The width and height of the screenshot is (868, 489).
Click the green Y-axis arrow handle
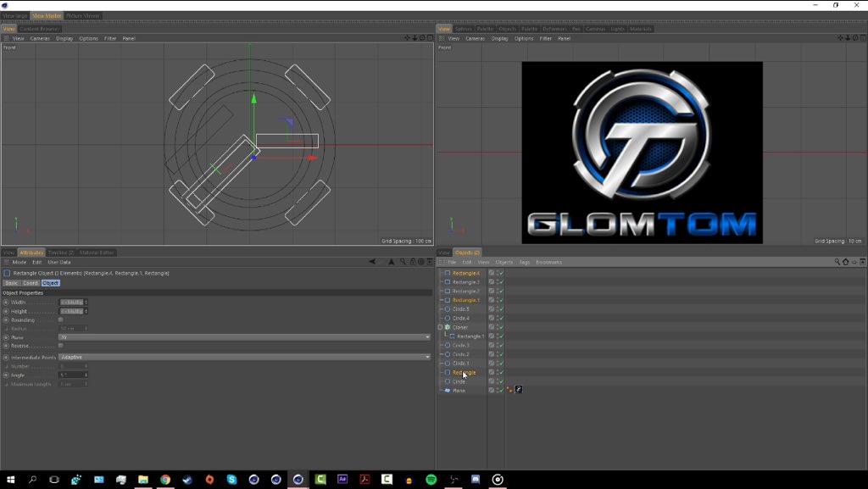(254, 99)
